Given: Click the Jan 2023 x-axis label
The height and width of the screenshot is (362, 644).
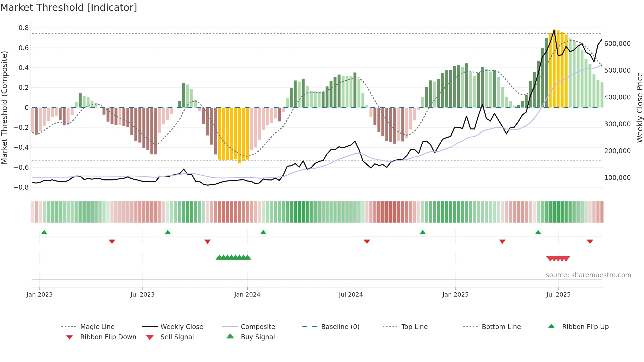Looking at the screenshot, I should pos(40,294).
